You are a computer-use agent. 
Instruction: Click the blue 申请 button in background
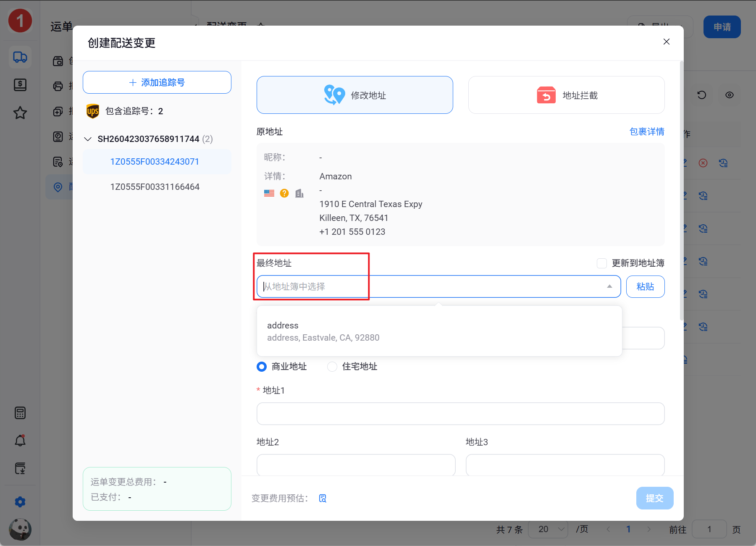click(722, 27)
